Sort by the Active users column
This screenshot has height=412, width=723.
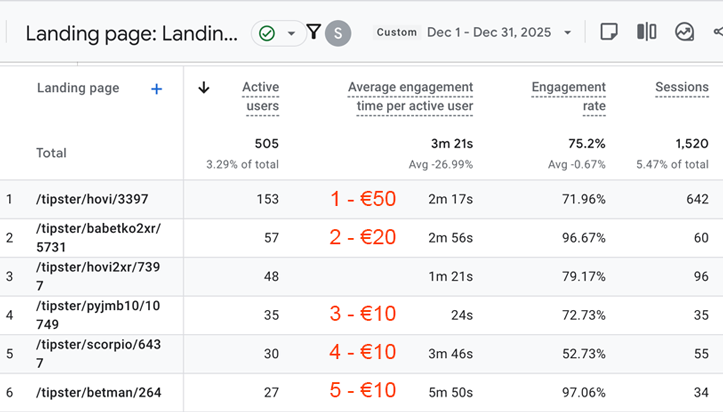click(x=260, y=97)
